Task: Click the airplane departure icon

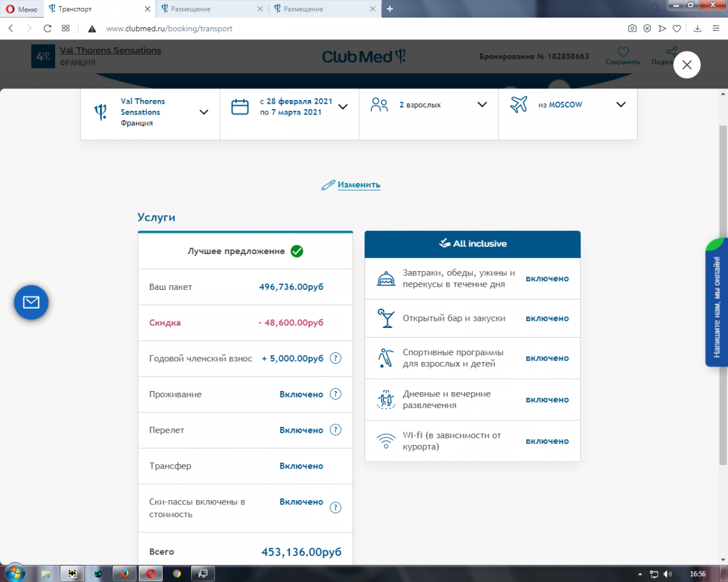Action: tap(519, 104)
